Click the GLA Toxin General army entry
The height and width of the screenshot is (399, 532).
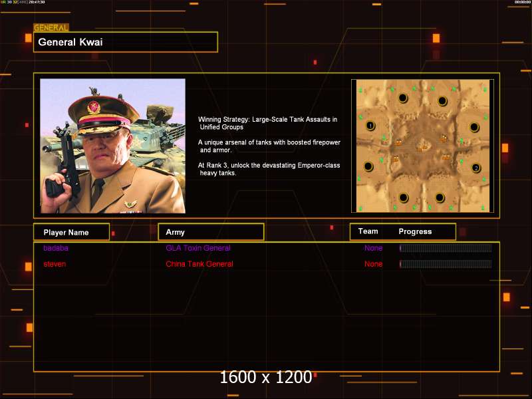point(198,248)
